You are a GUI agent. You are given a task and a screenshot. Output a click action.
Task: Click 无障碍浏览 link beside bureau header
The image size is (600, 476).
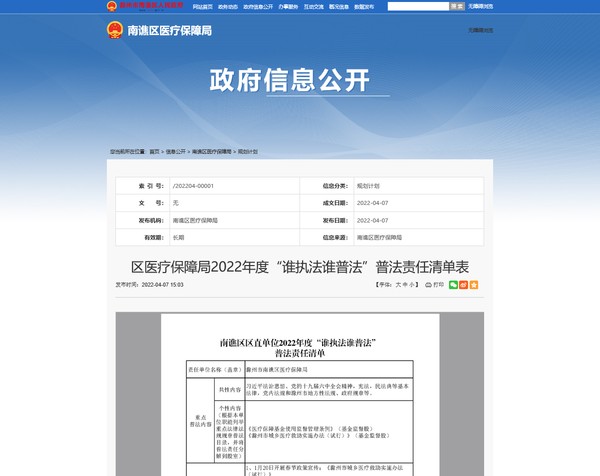(481, 30)
